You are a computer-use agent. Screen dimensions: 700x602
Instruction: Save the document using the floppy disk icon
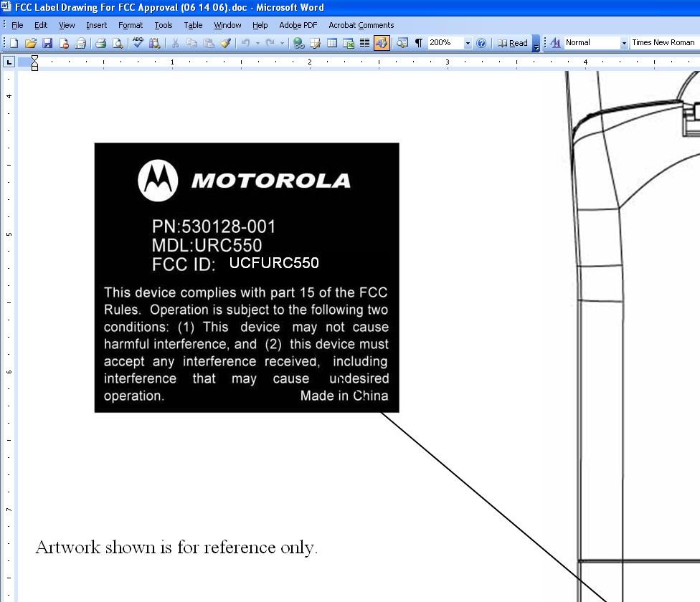pyautogui.click(x=47, y=43)
